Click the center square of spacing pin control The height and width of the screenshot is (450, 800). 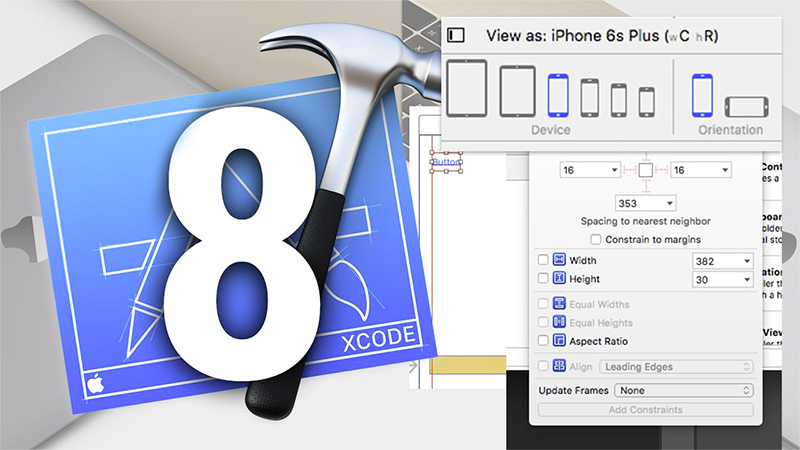click(x=646, y=171)
